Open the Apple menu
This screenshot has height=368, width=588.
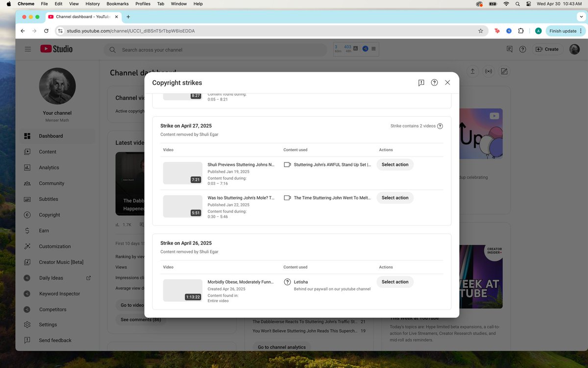click(x=8, y=3)
